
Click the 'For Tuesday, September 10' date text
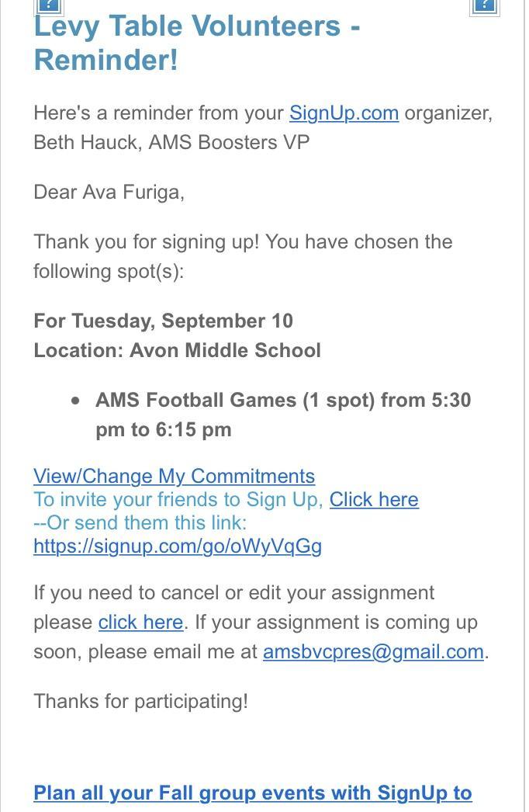point(163,321)
